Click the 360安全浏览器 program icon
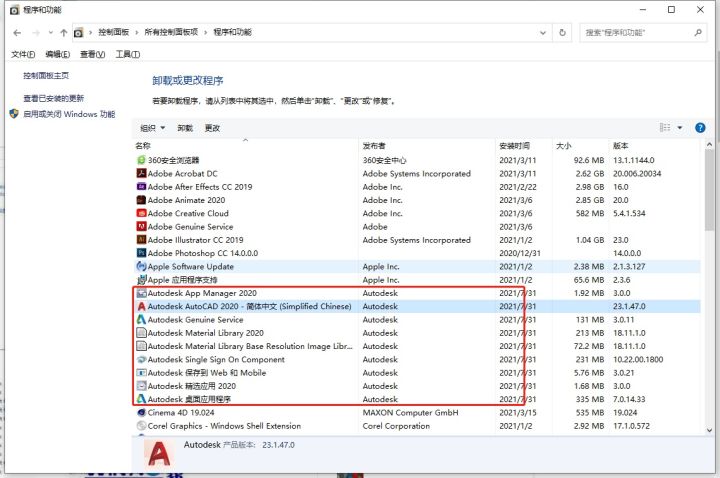 pos(141,160)
